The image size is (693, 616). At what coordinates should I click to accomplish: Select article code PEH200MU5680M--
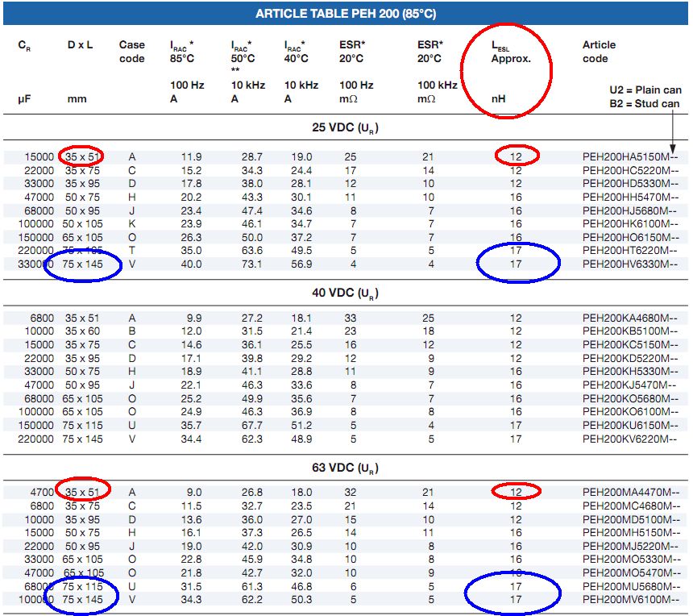click(x=631, y=587)
